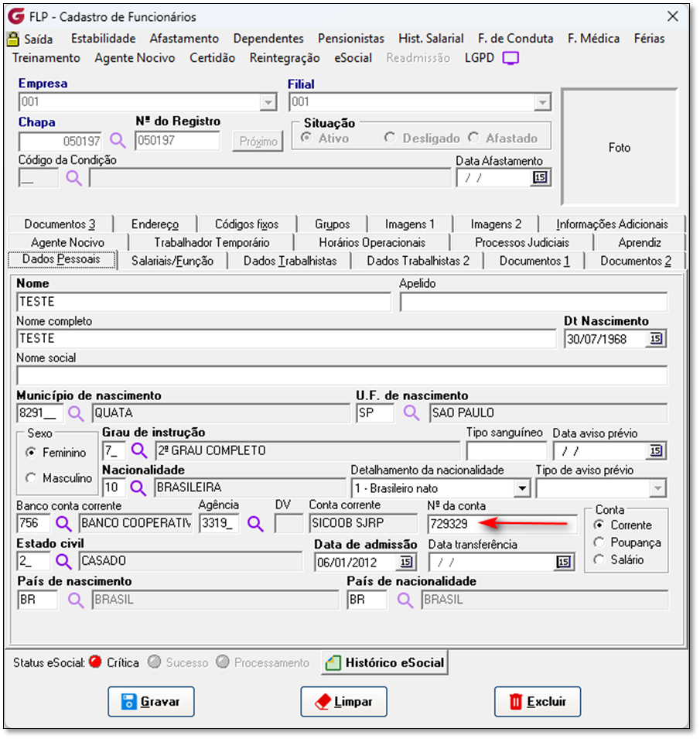Click the purple monitor icon beside LGPD
This screenshot has height=739, width=700.
510,59
